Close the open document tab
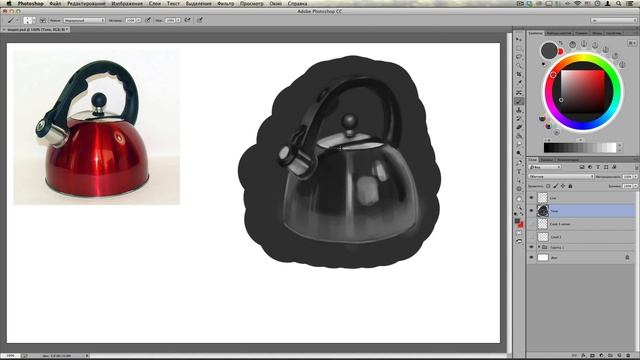This screenshot has width=640, height=360. pyautogui.click(x=4, y=30)
